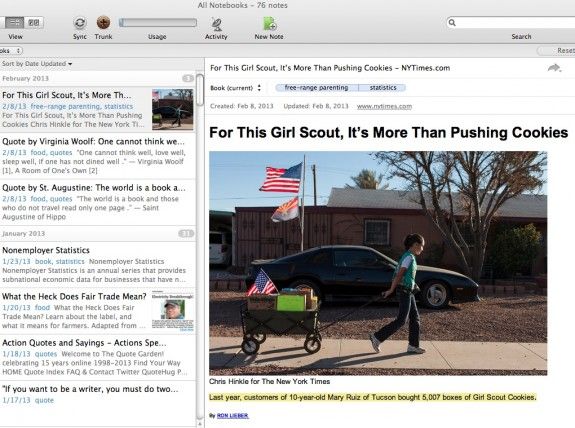Open the Virginia Woolf quote note
Image resolution: width=575 pixels, height=428 pixels.
click(98, 156)
